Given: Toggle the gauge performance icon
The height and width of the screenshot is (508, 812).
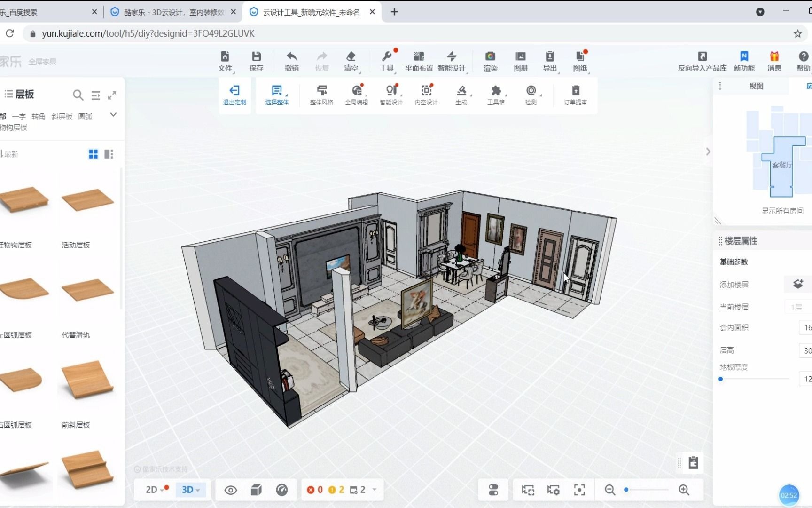Looking at the screenshot, I should pos(282,490).
